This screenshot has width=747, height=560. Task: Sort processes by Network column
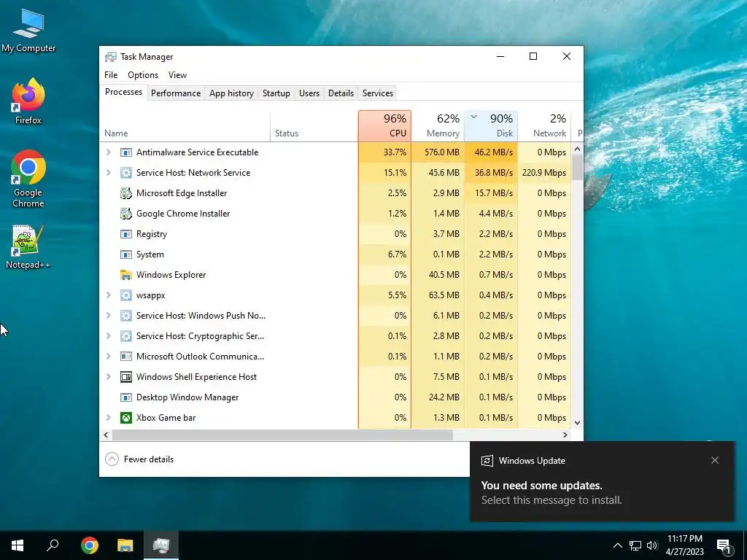tap(544, 126)
